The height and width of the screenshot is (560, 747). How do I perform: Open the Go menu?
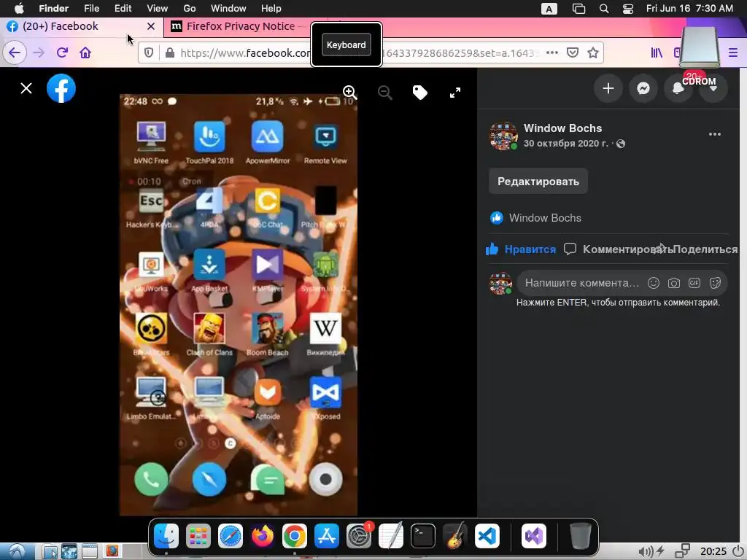190,8
